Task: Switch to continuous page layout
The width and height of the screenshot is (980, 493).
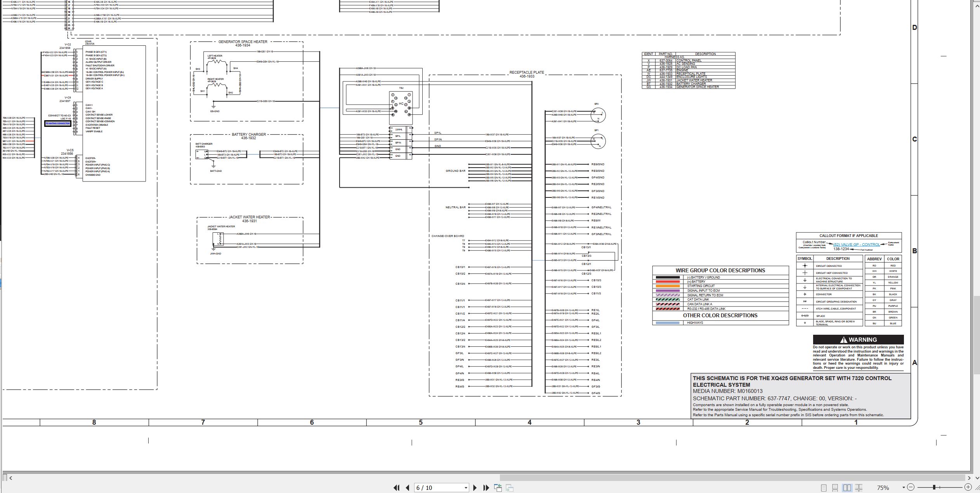Action: [x=835, y=488]
